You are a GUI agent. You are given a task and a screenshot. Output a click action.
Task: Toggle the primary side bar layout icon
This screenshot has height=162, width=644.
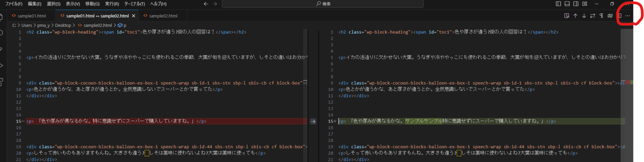coord(558,4)
